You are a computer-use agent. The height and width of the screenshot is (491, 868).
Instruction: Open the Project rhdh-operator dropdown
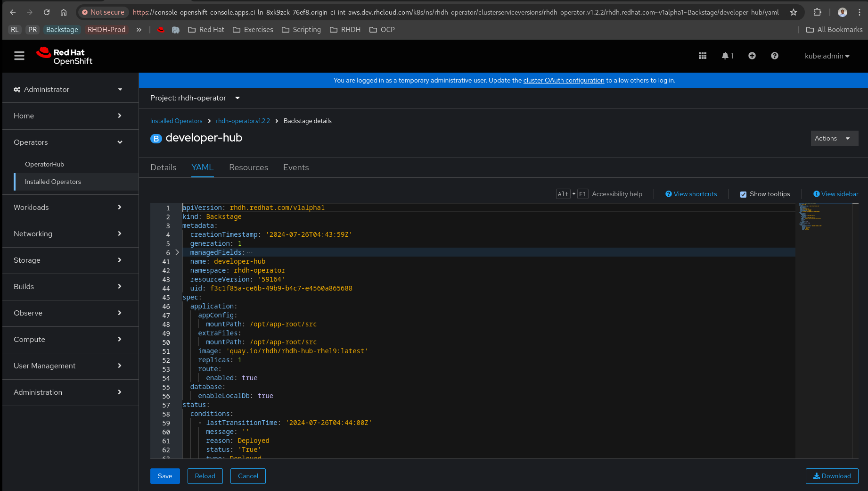tap(195, 98)
